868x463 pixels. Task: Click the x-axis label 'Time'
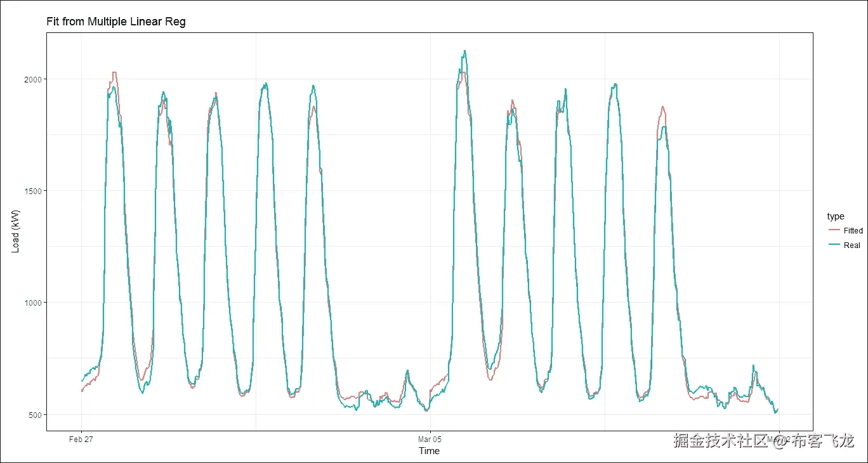pos(429,451)
